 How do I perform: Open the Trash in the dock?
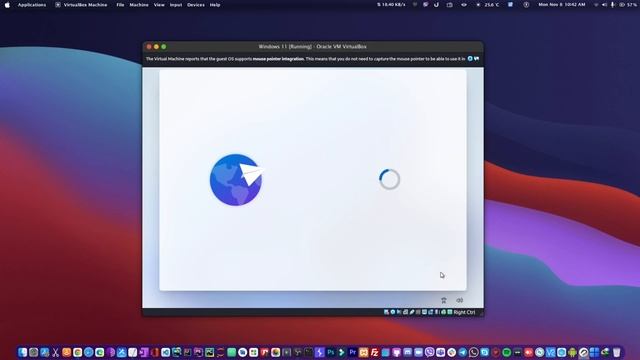pyautogui.click(x=616, y=352)
